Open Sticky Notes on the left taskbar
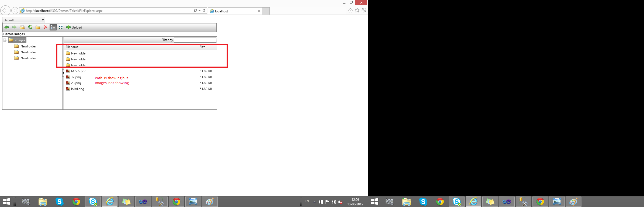 pos(126,201)
